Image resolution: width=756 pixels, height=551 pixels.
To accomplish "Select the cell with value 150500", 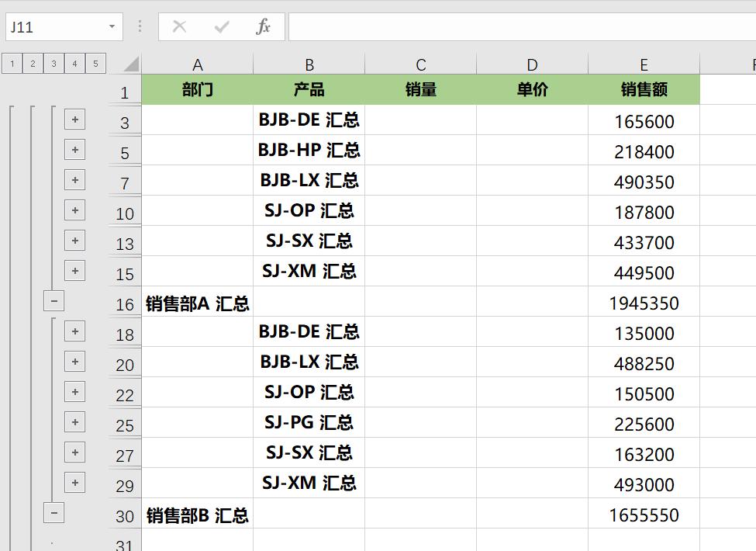I will [644, 392].
